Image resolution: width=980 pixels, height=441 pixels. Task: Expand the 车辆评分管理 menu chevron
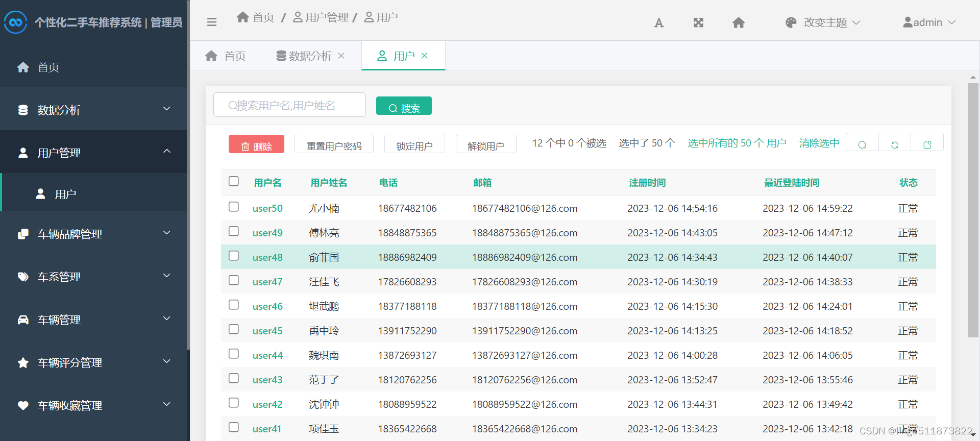pos(166,361)
